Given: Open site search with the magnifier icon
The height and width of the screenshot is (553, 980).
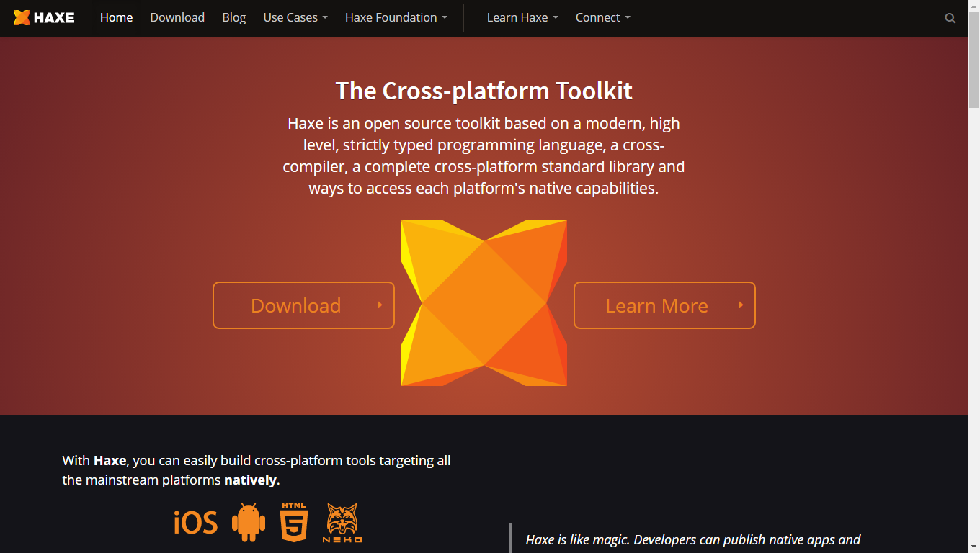Looking at the screenshot, I should tap(950, 17).
